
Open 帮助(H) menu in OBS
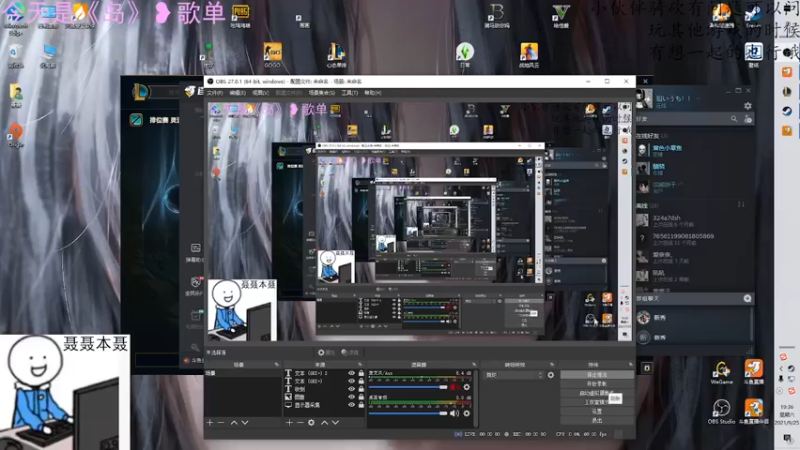point(372,93)
